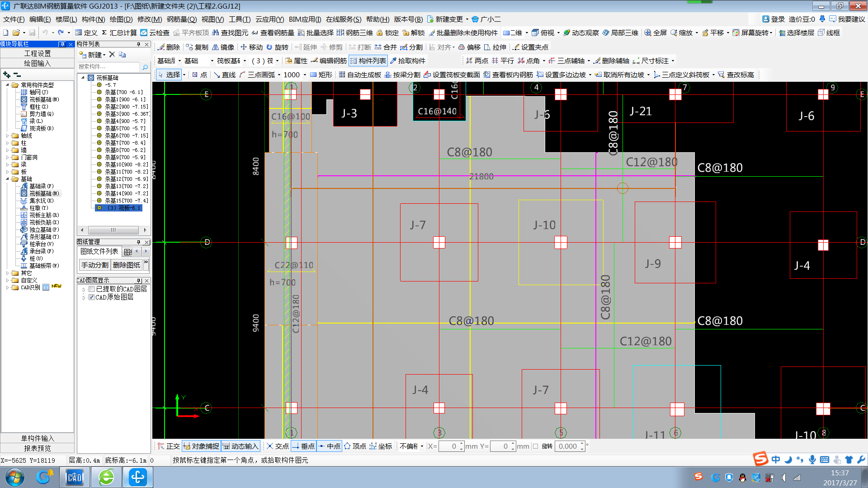This screenshot has height=488, width=868.
Task: Open the BIM应用 menu
Action: click(305, 19)
